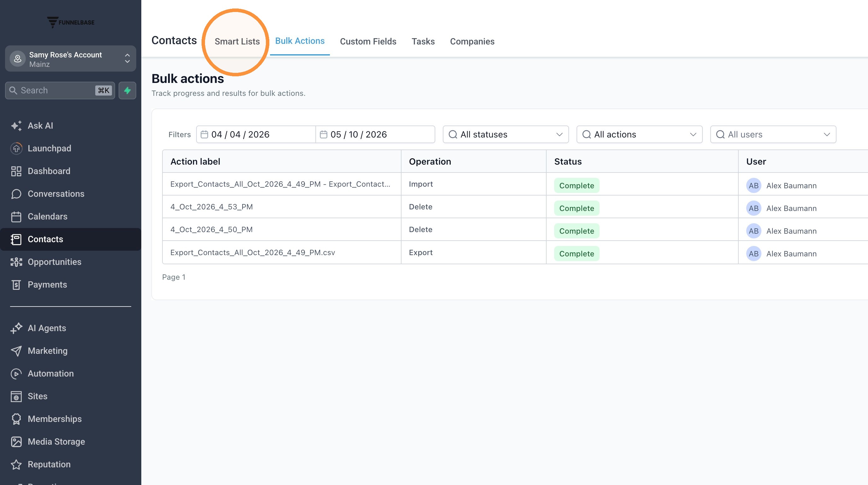The width and height of the screenshot is (868, 485).
Task: Click the Funnelbase logo
Action: click(70, 22)
